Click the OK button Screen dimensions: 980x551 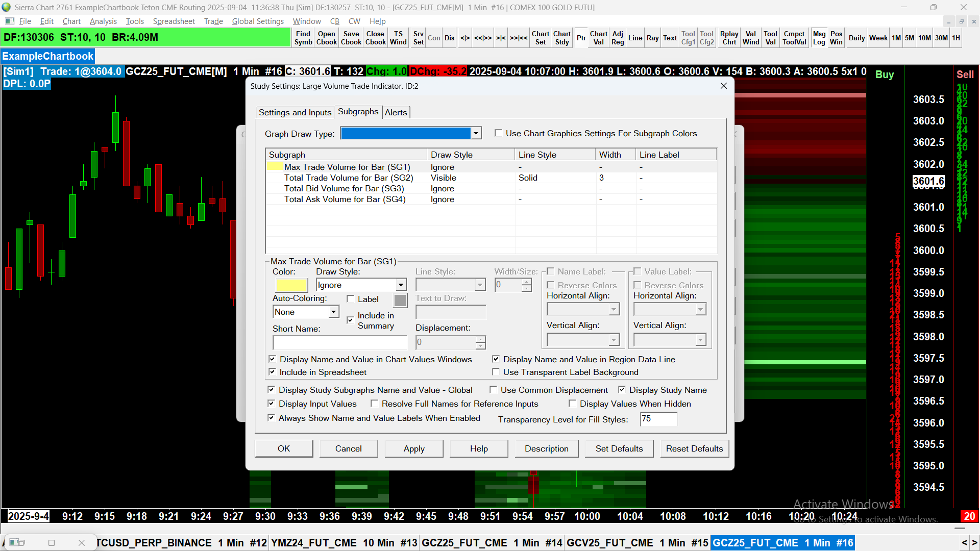(x=284, y=448)
